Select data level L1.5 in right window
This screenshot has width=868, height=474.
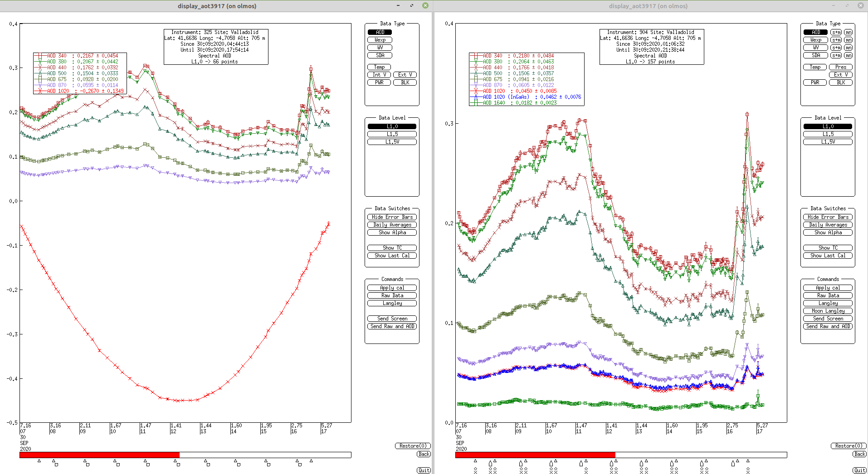click(828, 134)
